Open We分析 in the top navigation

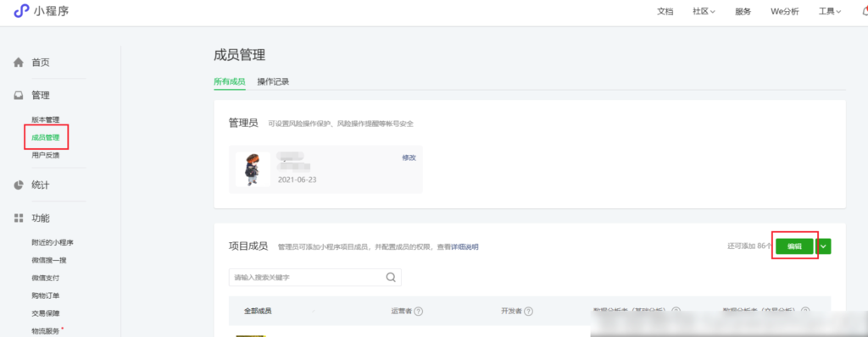coord(784,12)
